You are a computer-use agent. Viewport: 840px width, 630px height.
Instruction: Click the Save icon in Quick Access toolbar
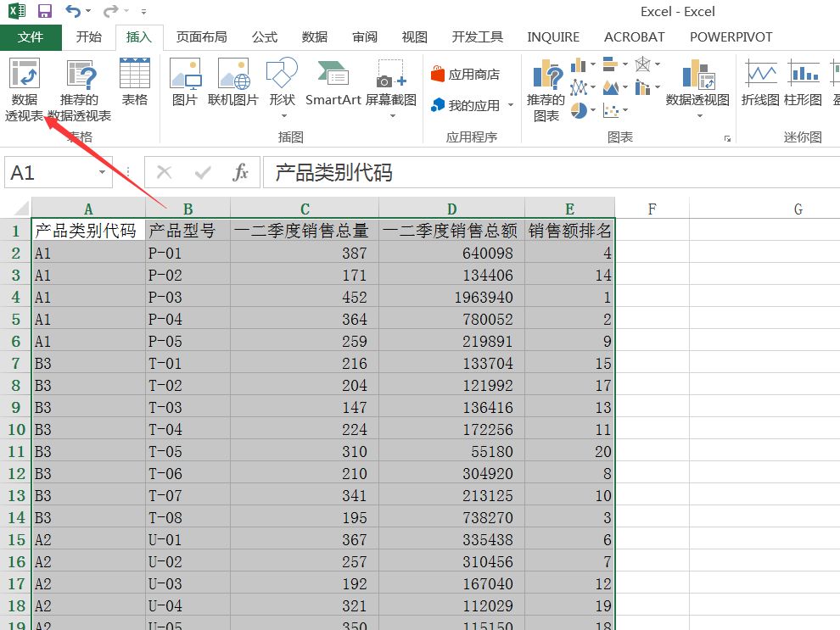click(x=45, y=12)
